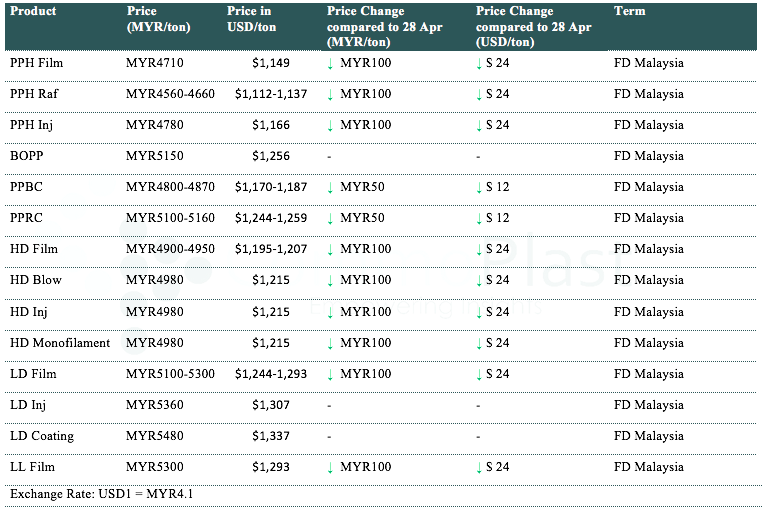Click the $1,244-1,259 USD price for PPRC

[271, 218]
